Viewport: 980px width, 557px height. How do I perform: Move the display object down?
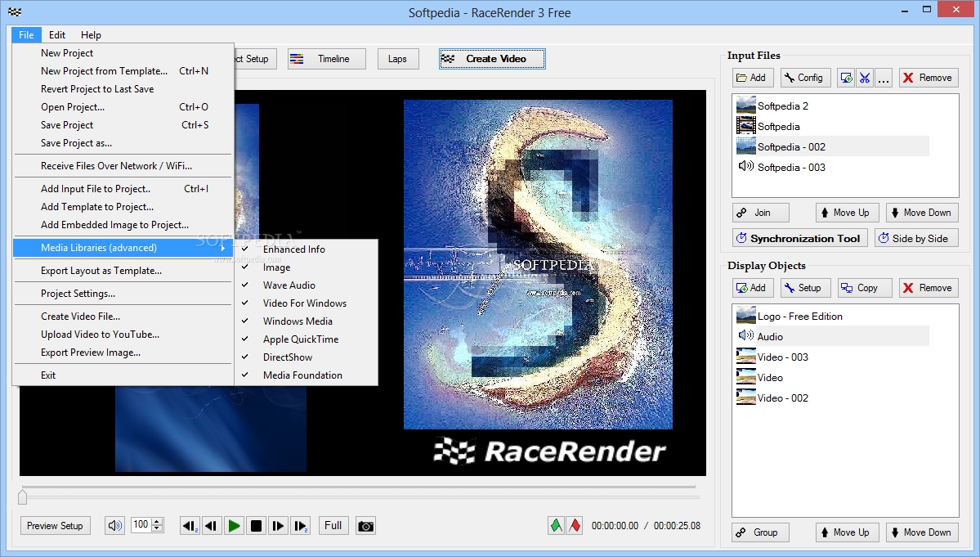click(922, 532)
